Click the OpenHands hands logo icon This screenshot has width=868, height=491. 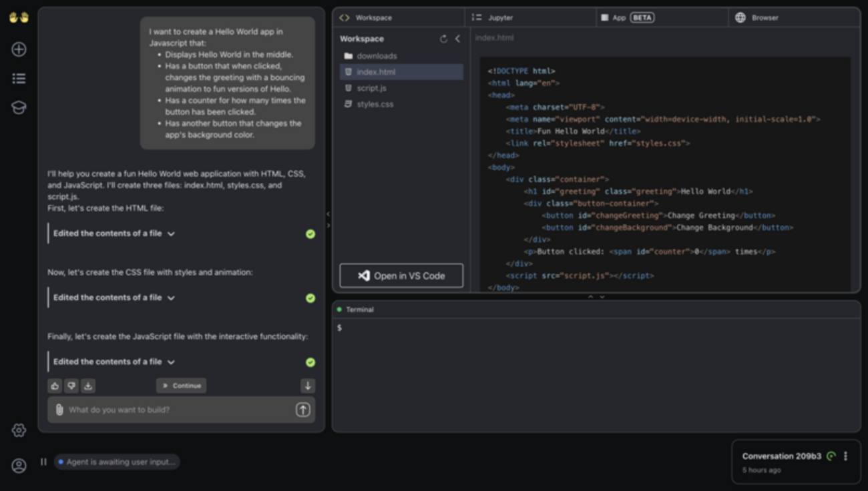(19, 18)
